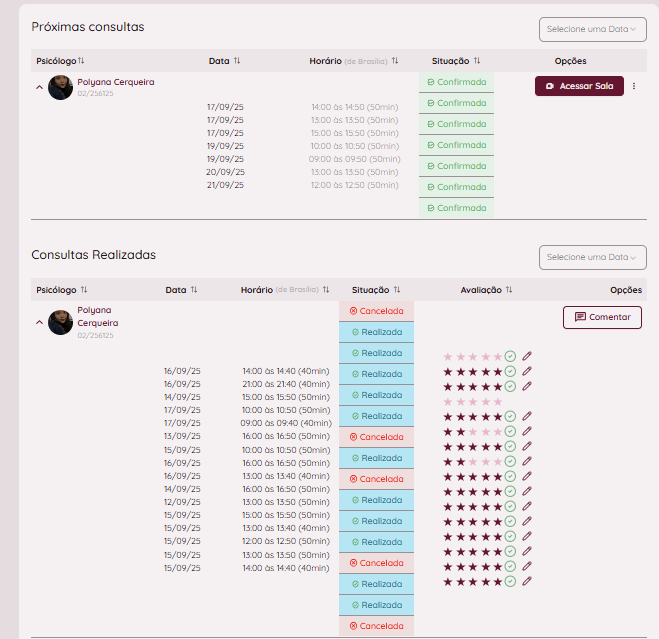Screen dimensions: 659x639
Task: Click the Horário sort arrows in Próximas consultas
Action: [395, 61]
